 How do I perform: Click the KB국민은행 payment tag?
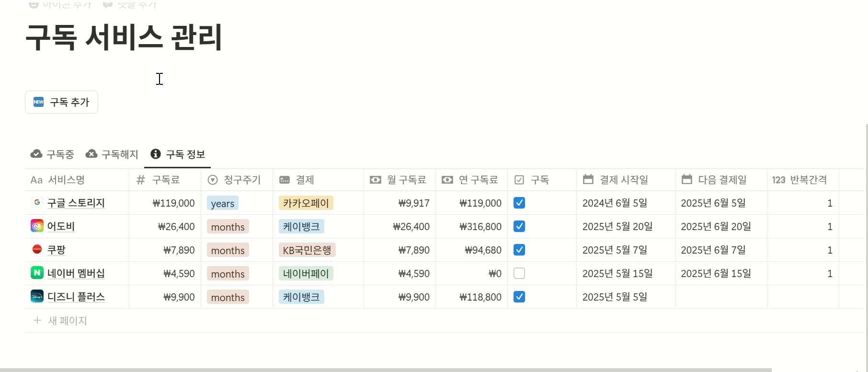307,250
